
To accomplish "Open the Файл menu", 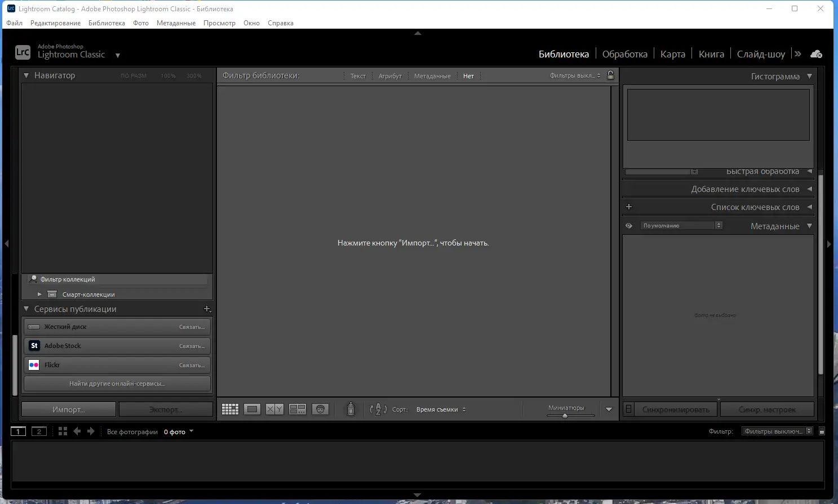I will (x=15, y=23).
